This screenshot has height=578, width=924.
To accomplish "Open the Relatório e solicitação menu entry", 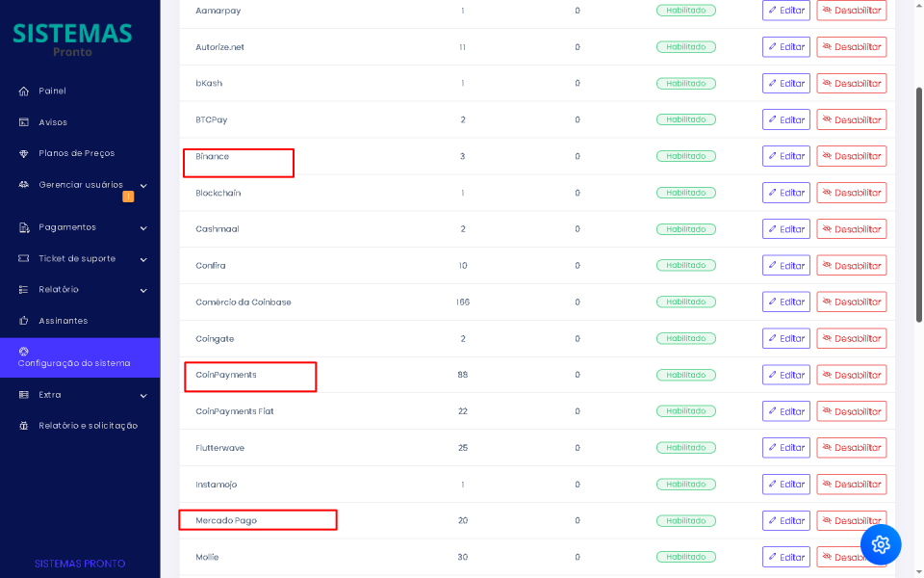I will (75, 426).
